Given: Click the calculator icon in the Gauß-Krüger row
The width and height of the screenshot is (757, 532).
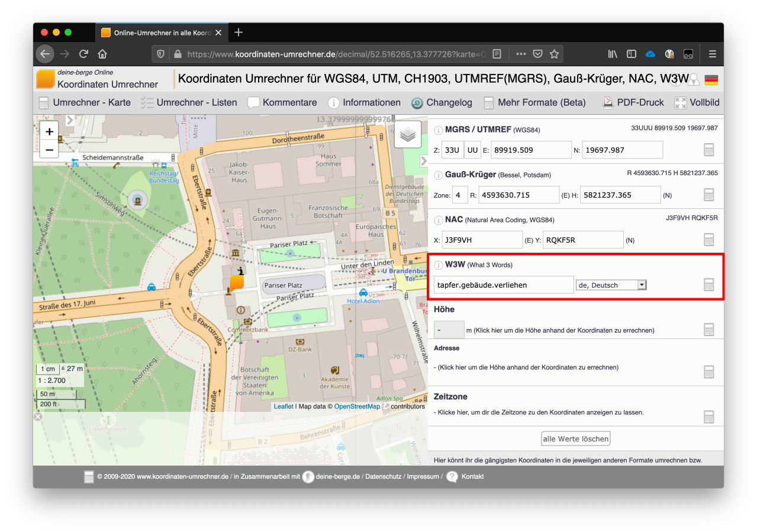Looking at the screenshot, I should tap(709, 195).
